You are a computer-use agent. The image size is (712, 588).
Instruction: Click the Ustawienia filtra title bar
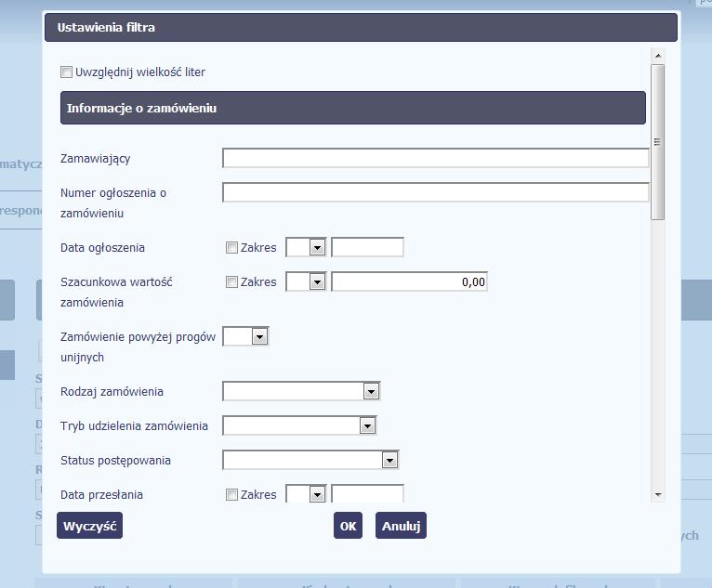click(x=361, y=27)
